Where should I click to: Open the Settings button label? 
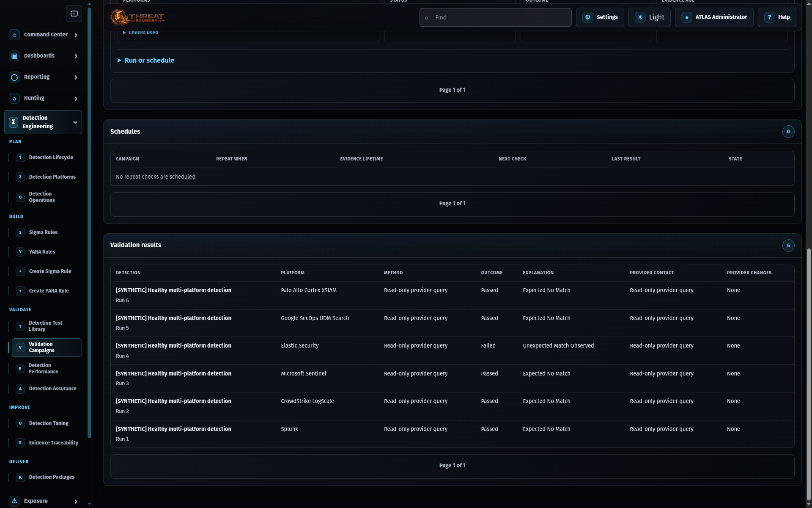click(607, 17)
